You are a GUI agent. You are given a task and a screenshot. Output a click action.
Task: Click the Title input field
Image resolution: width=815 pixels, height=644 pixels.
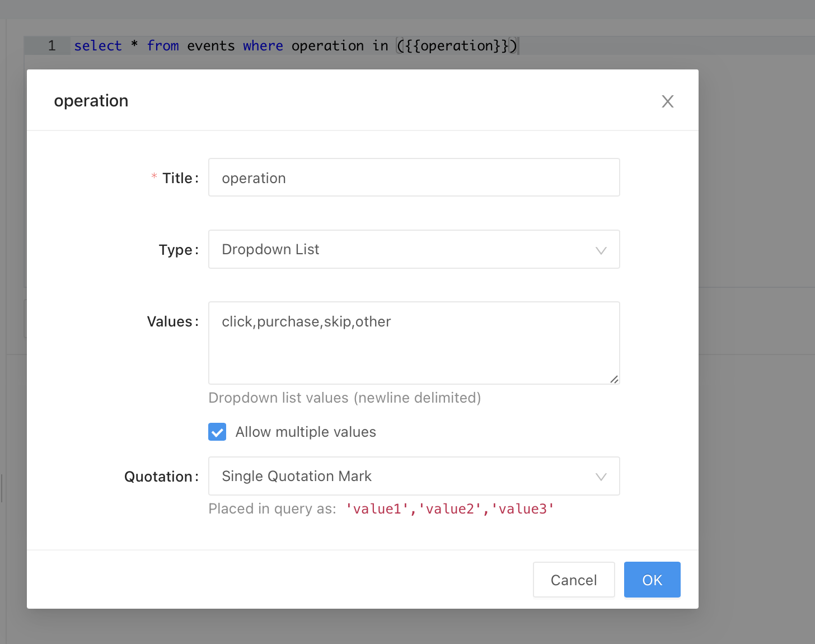pos(414,178)
